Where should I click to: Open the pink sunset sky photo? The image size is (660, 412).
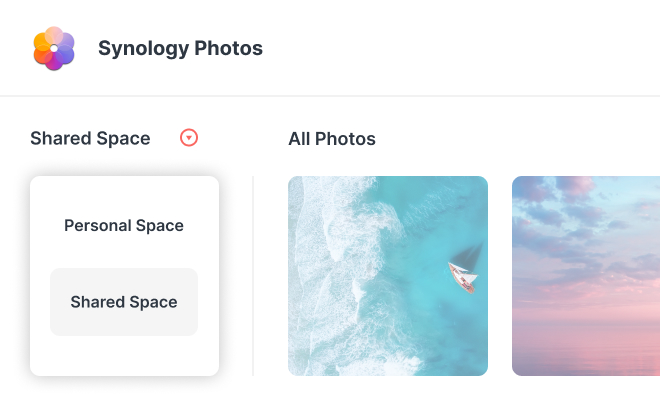click(x=585, y=276)
